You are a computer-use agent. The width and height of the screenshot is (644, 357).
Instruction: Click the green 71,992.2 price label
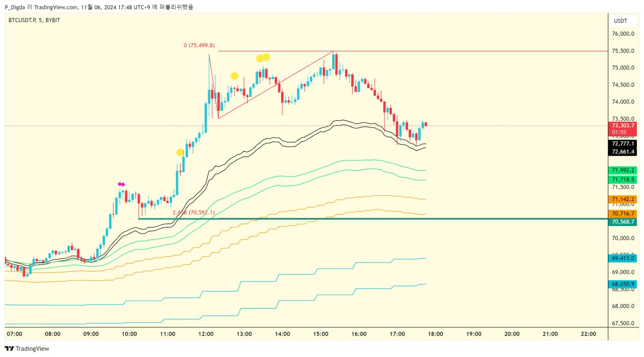[x=623, y=170]
